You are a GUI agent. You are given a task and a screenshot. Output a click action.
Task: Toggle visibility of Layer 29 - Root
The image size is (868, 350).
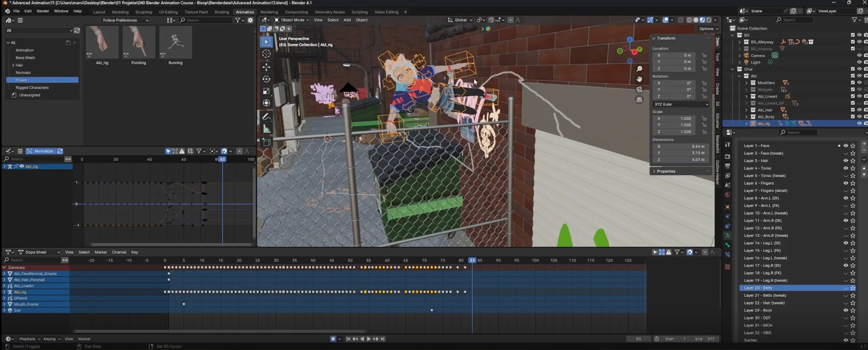click(x=845, y=311)
